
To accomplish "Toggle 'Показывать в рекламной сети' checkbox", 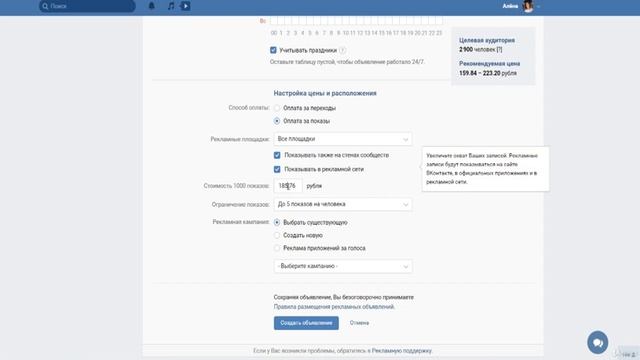I will click(x=277, y=169).
